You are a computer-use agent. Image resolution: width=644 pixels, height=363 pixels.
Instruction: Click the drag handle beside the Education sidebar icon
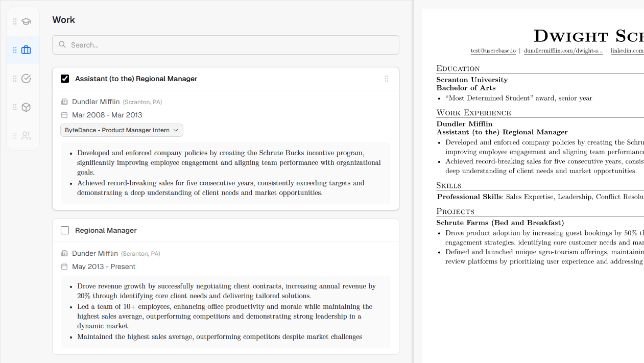coord(14,21)
